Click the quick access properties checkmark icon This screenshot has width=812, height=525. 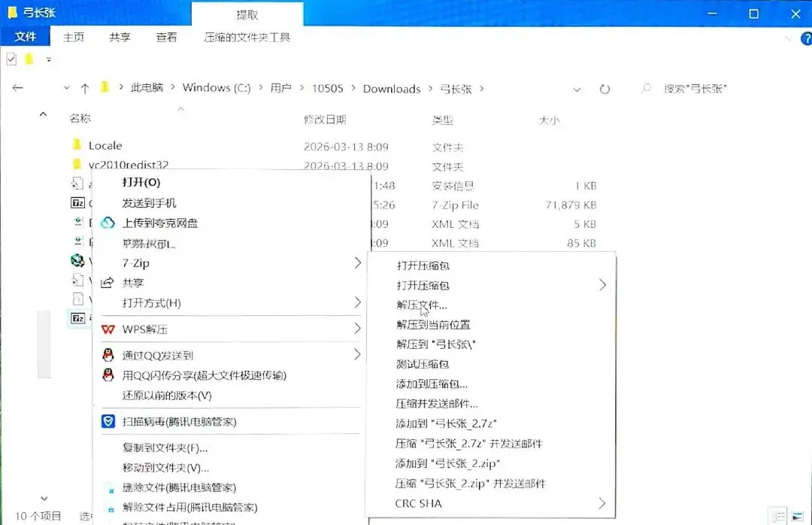[11, 59]
